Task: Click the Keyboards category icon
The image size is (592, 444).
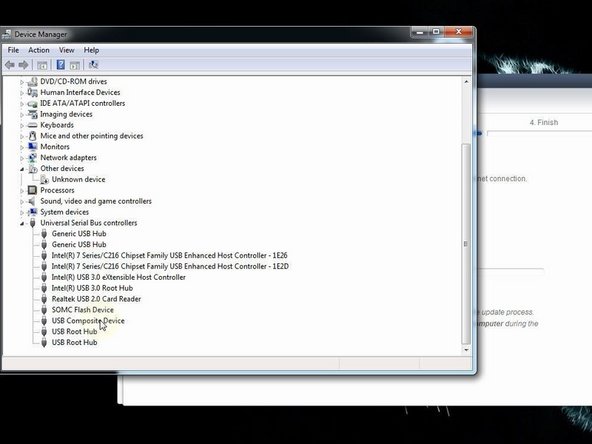Action: point(33,125)
